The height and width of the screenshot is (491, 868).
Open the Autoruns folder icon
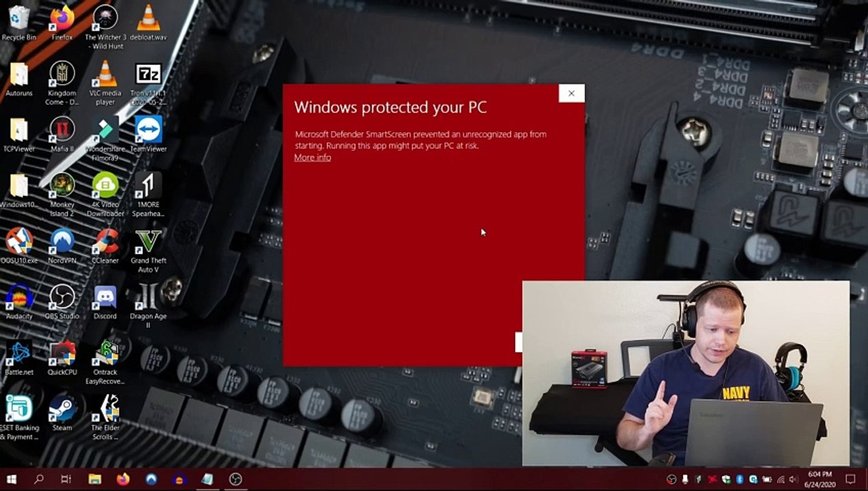(x=19, y=79)
